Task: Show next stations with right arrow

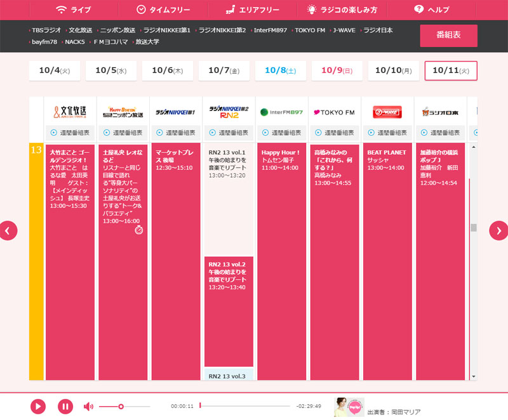Action: pos(499,231)
